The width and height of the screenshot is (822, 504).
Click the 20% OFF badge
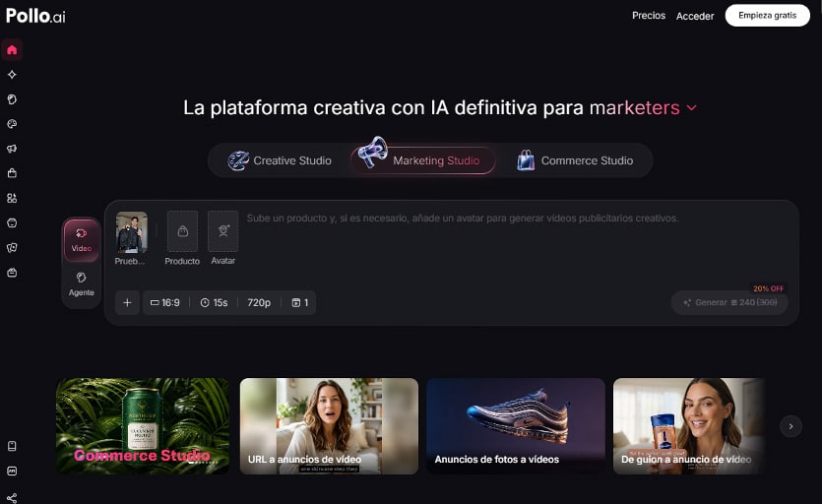tap(769, 288)
